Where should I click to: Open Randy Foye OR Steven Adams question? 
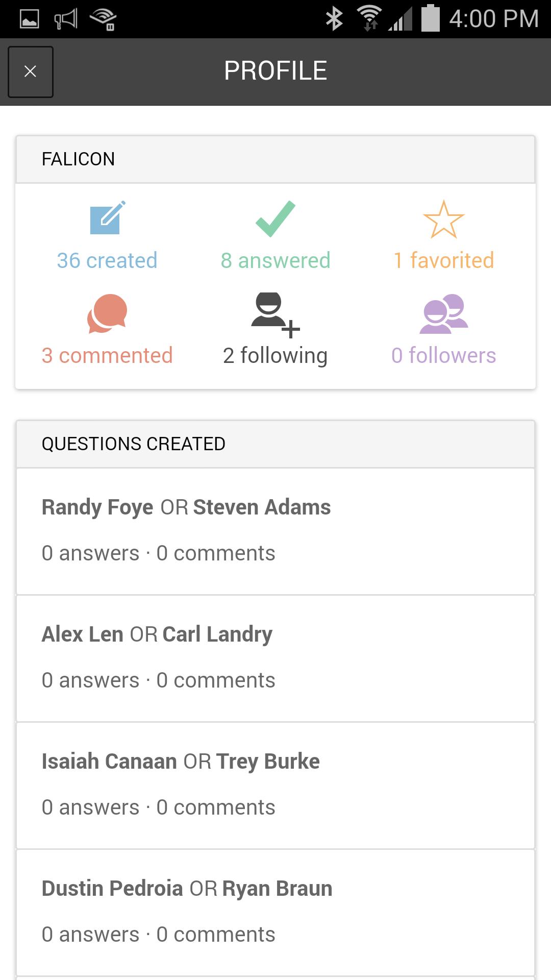(275, 531)
